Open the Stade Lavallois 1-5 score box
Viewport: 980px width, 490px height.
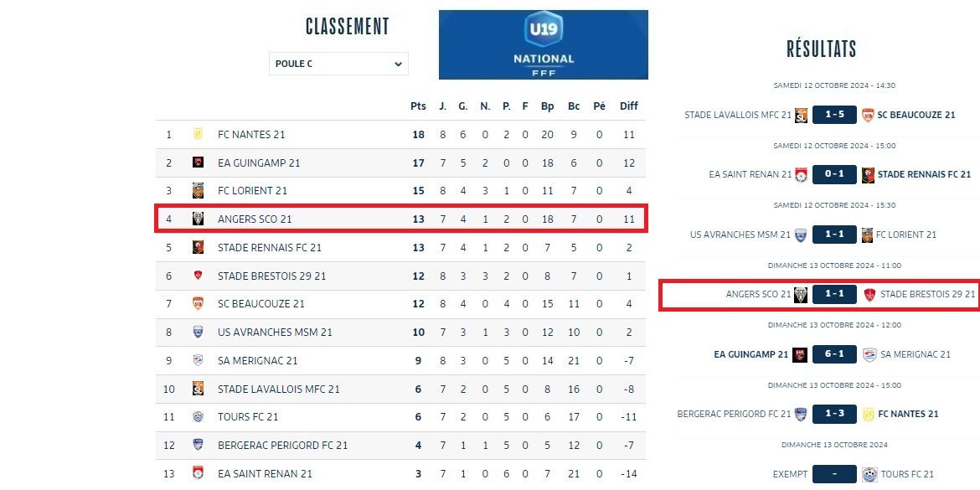834,115
